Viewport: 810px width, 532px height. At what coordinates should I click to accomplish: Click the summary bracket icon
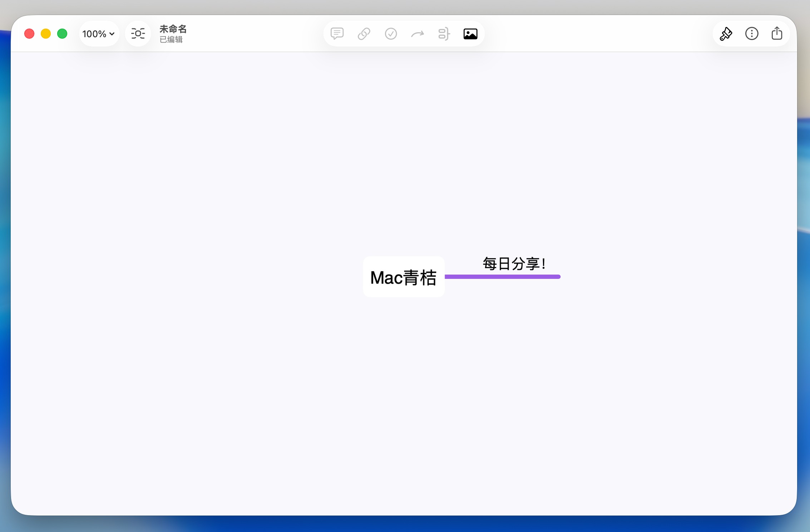click(x=444, y=34)
